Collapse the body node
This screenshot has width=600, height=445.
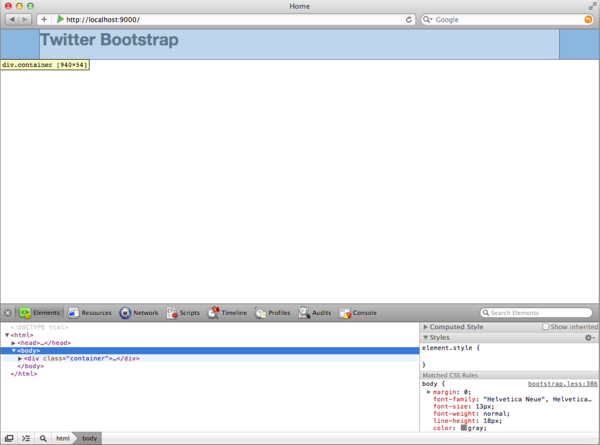[x=13, y=350]
